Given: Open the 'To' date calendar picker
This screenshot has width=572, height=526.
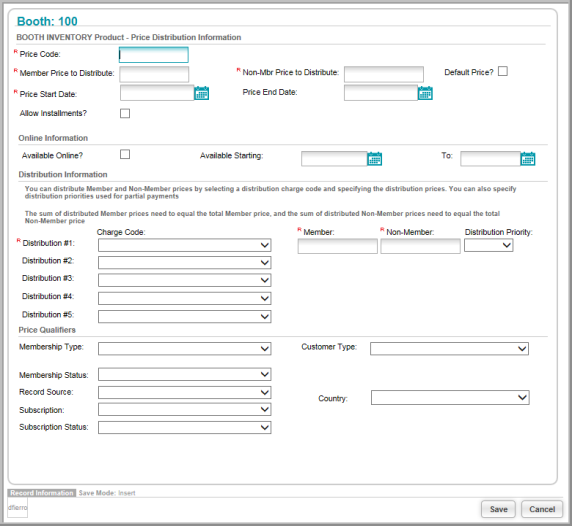Looking at the screenshot, I should 528,159.
